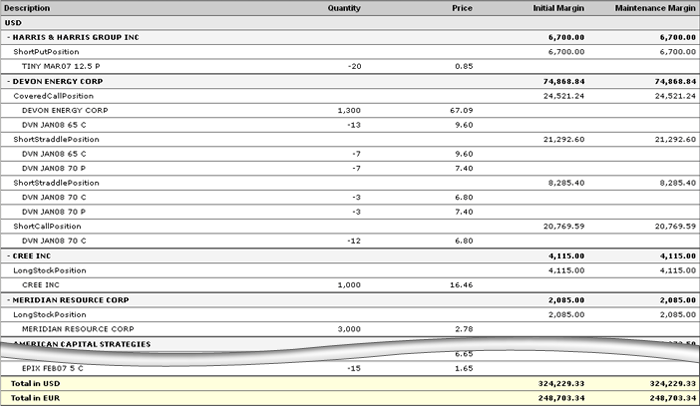700x406 pixels.
Task: Select the DVN JAN08 70 C row with quantity -3
Action: [x=350, y=197]
